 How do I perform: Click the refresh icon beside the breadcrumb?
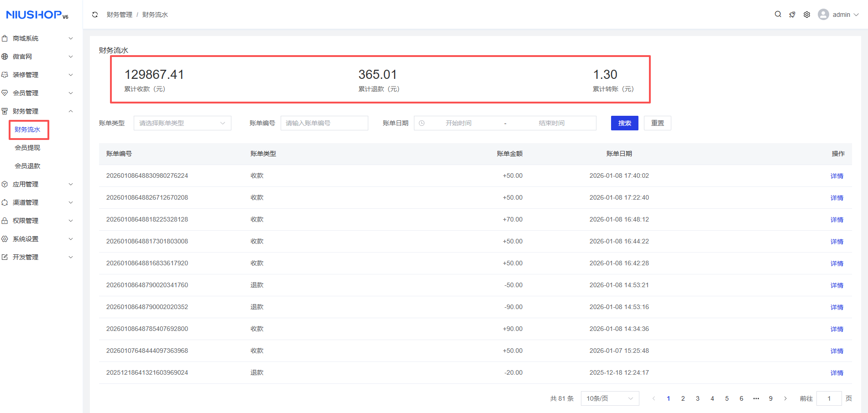(95, 15)
